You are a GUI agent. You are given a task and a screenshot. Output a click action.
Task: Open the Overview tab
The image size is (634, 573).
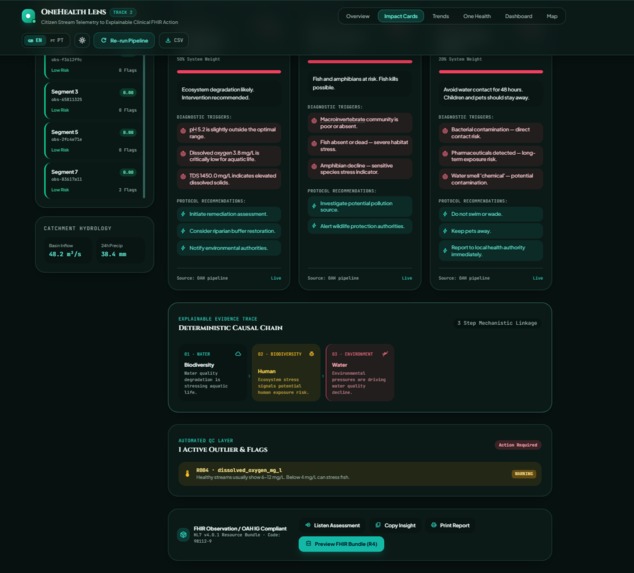(x=357, y=16)
